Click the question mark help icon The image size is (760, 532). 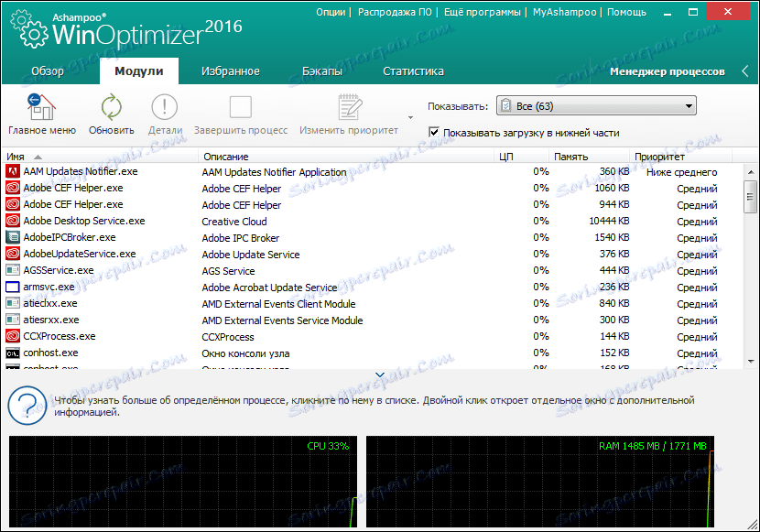point(27,400)
